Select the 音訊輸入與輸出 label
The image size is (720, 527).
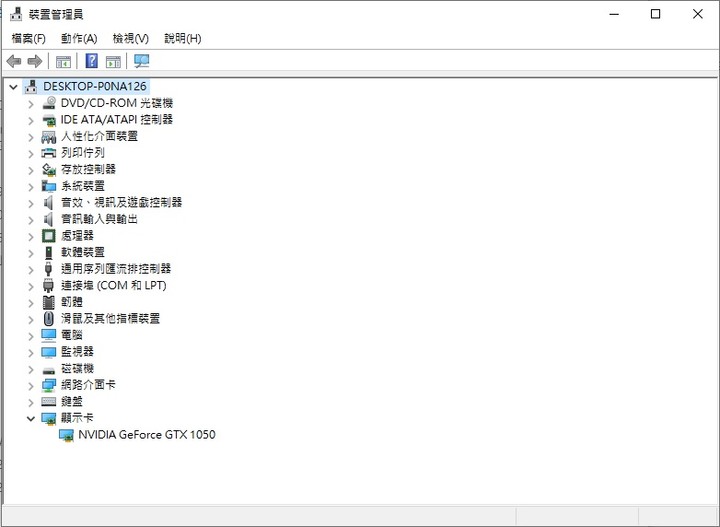click(99, 219)
